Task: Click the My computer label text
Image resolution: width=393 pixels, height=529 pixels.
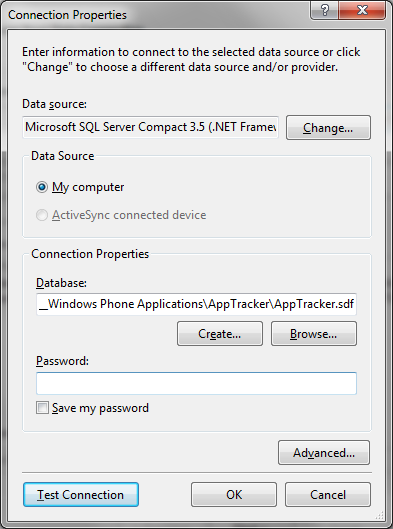Action: click(88, 187)
